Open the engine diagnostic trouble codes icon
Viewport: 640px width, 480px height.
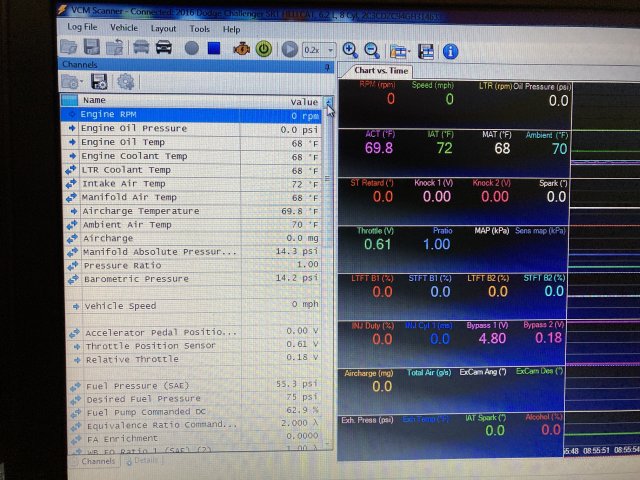click(x=238, y=48)
